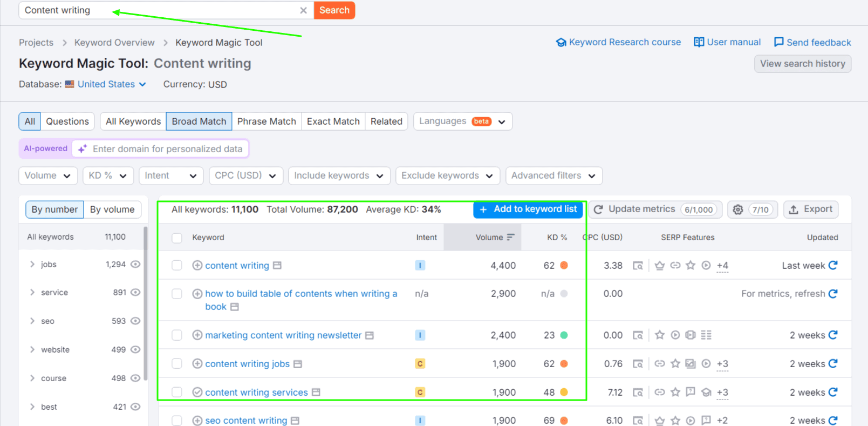This screenshot has height=426, width=868.
Task: Go to Projects breadcrumb
Action: pyautogui.click(x=36, y=43)
